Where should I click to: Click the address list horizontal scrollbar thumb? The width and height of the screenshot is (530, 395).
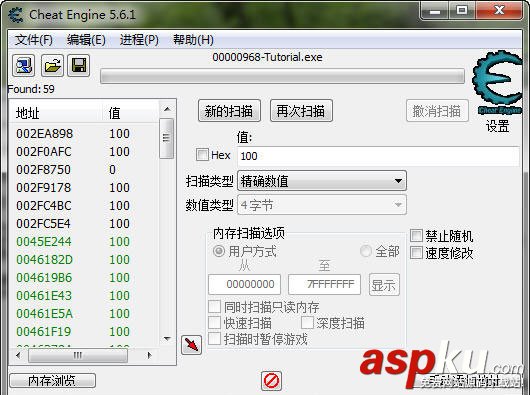[78, 355]
